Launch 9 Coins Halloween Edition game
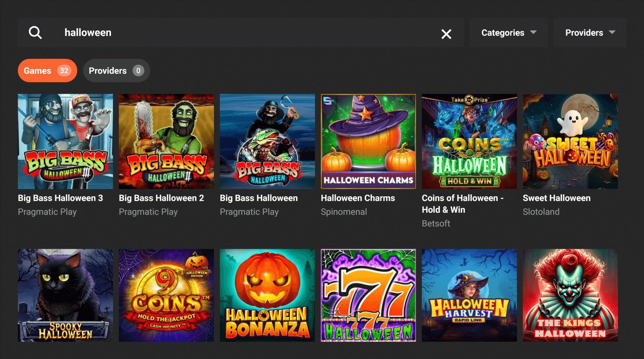Screen dimensions: 644x359 click(x=166, y=295)
